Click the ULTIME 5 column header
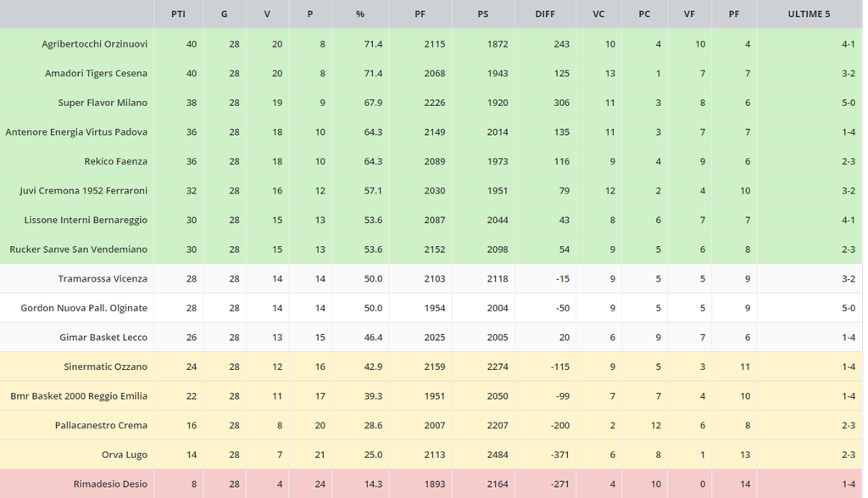Screen dimensions: 868x498 (808, 14)
